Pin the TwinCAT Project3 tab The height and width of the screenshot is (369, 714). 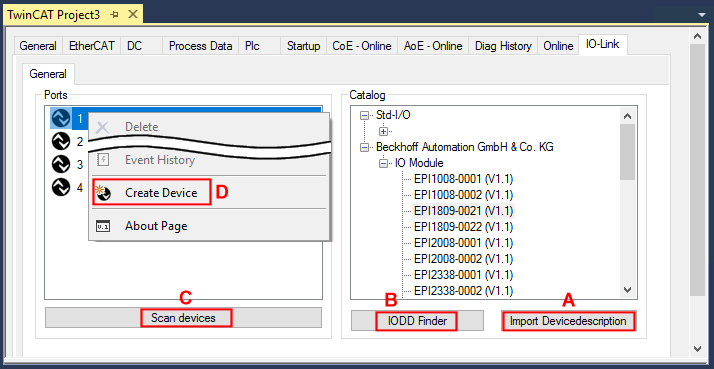[115, 15]
